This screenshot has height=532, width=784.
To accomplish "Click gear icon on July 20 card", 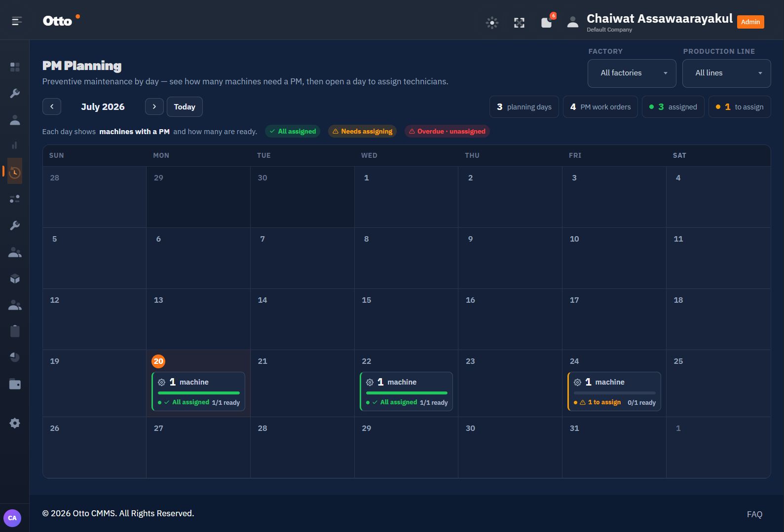I will click(x=161, y=382).
